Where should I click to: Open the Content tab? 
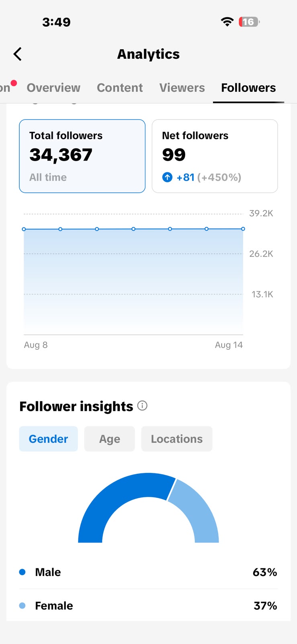pos(120,88)
